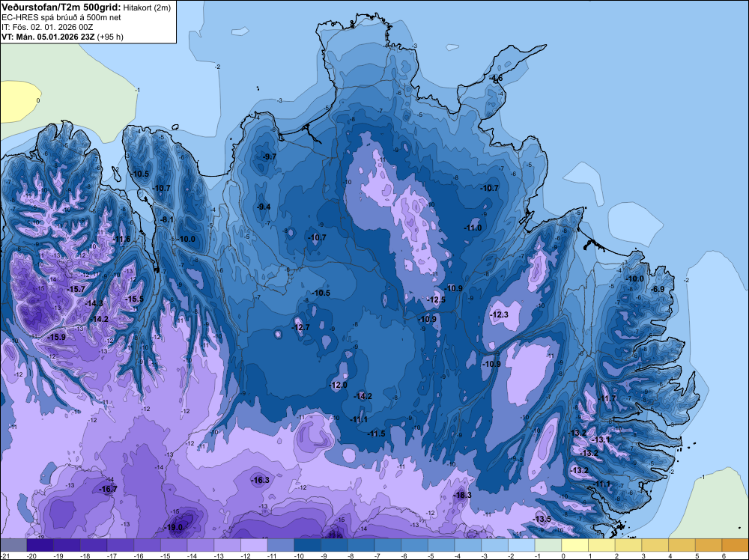Click the -12.0 temperature label
Viewport: 749px width, 560px height.
tap(339, 385)
